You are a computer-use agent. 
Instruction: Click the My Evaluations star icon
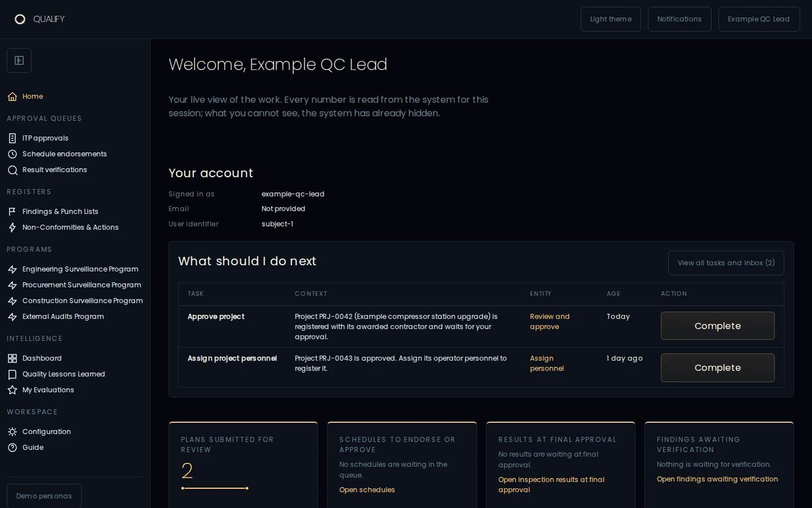12,390
